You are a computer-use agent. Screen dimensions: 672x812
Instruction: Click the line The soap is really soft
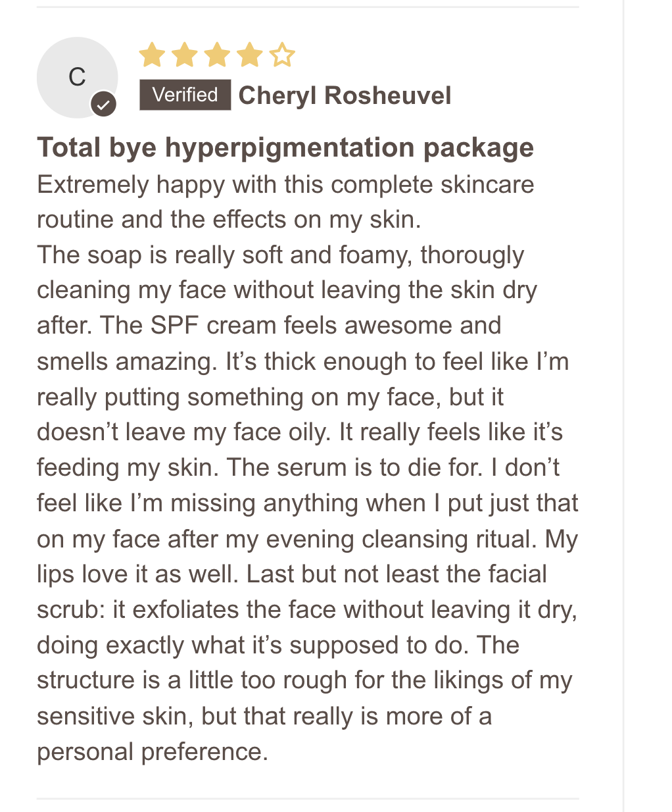pos(281,255)
